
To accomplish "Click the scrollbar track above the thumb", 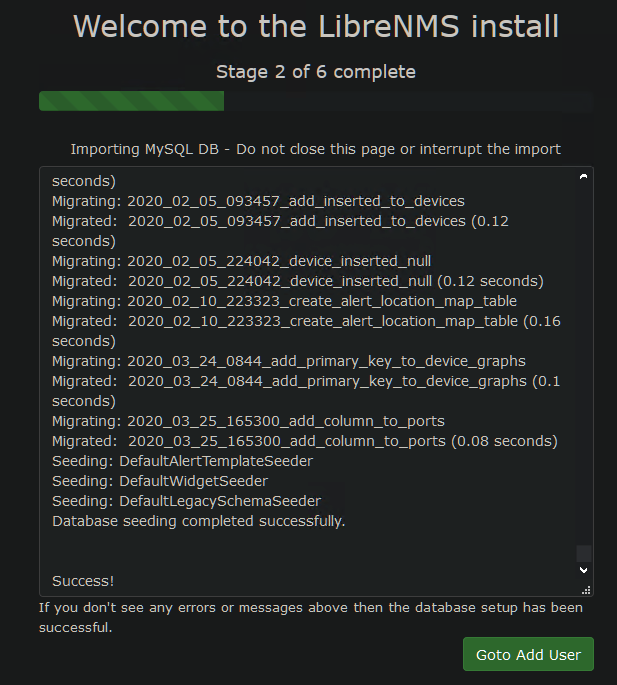I will (583, 363).
